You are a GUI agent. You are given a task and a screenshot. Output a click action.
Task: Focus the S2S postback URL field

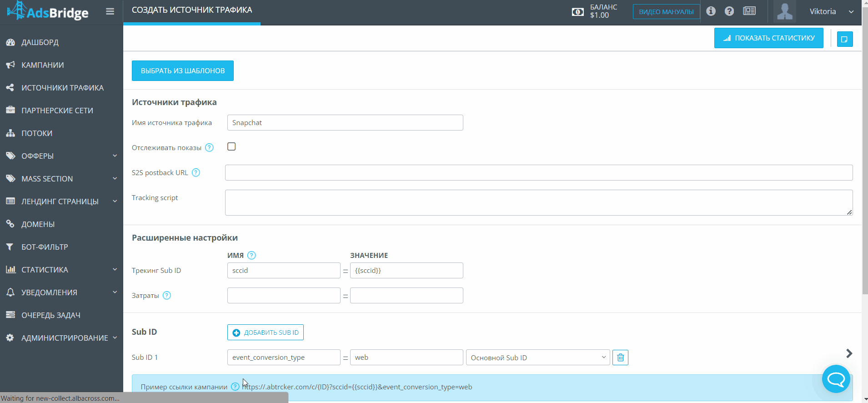[539, 173]
